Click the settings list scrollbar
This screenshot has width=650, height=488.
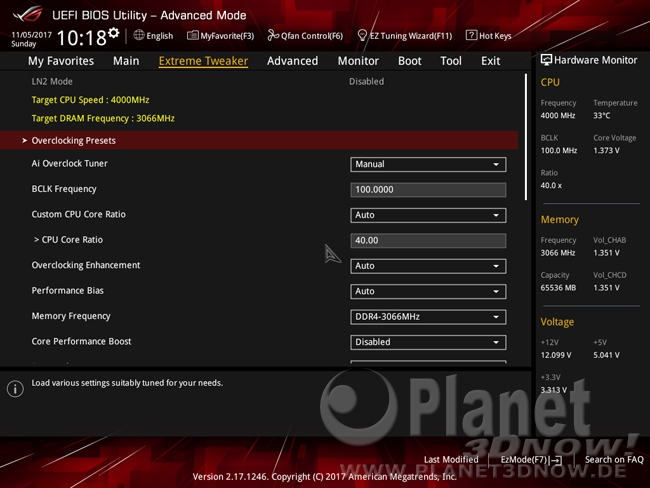coord(526,137)
